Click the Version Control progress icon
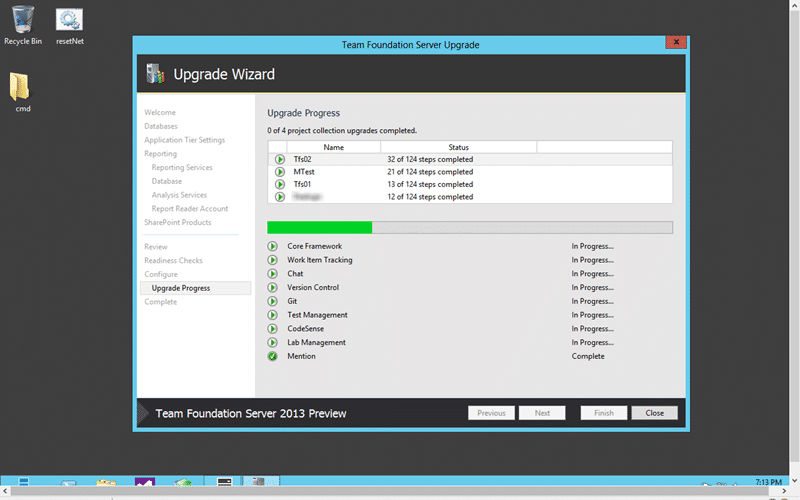 pos(272,287)
